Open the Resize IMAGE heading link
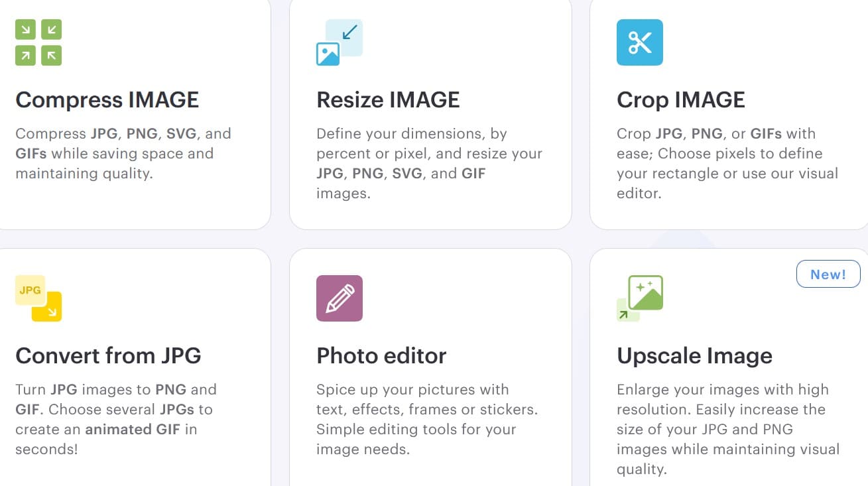This screenshot has height=486, width=868. (388, 100)
